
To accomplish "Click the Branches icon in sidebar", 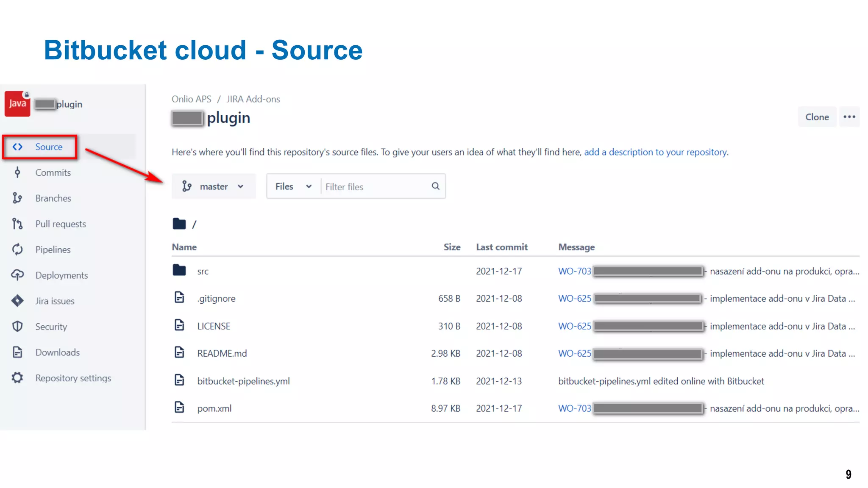I will (x=17, y=198).
